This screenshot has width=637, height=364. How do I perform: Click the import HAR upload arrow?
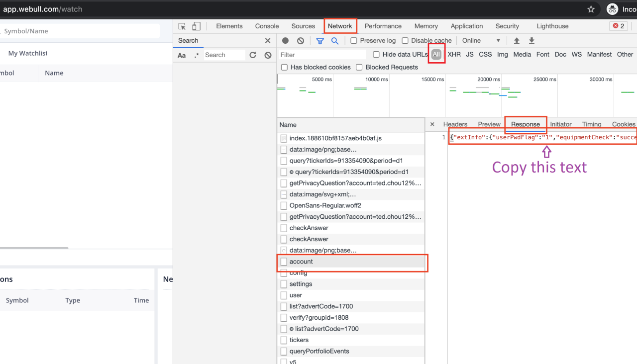pyautogui.click(x=517, y=41)
